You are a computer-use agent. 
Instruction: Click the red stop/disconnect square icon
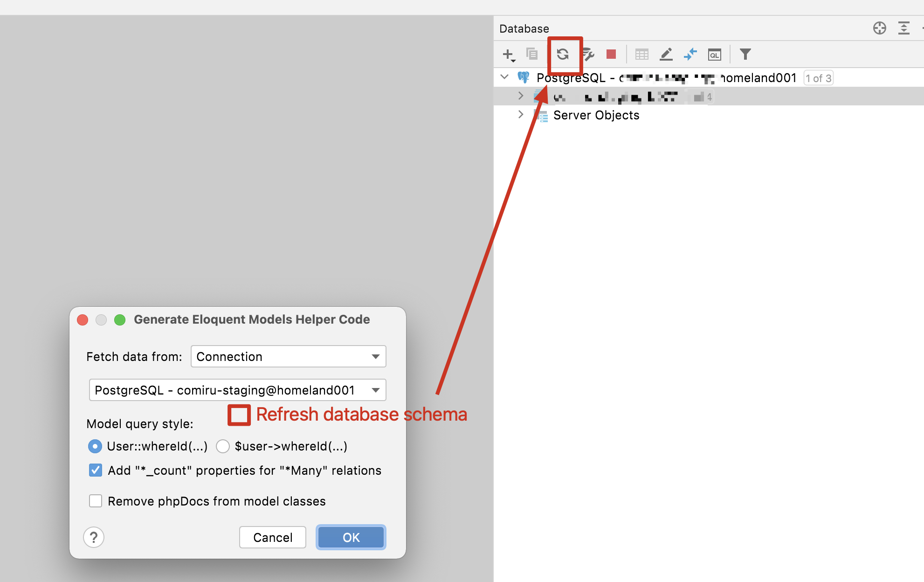pos(611,54)
